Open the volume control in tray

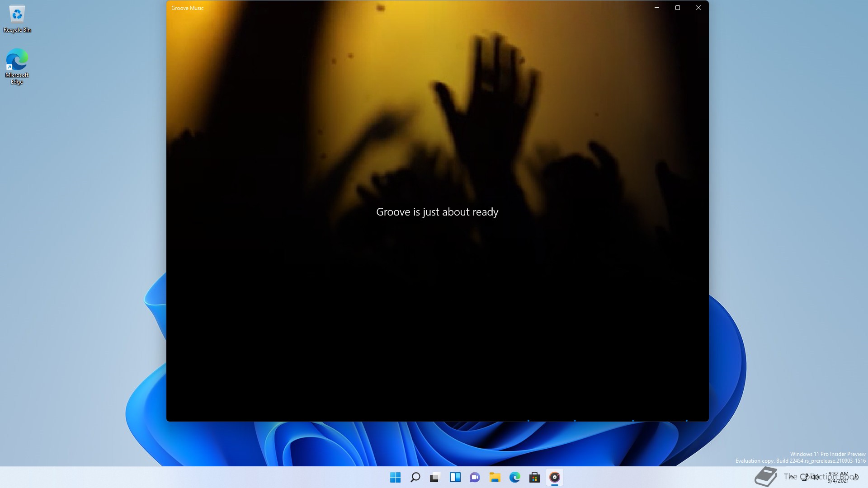815,477
